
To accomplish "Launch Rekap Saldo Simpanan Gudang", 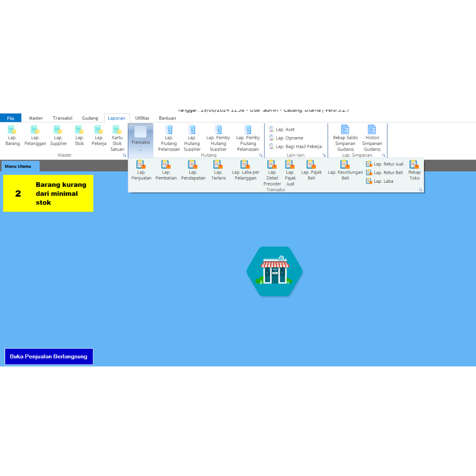I will pyautogui.click(x=345, y=138).
